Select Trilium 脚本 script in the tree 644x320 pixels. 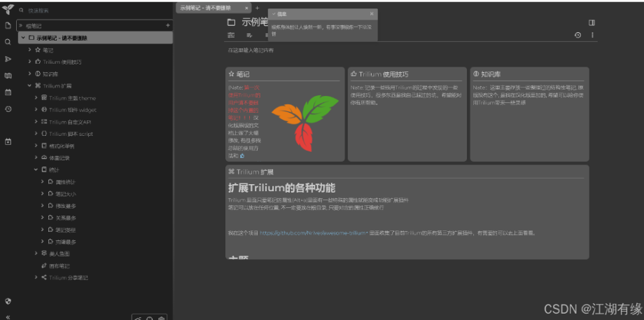coord(71,134)
